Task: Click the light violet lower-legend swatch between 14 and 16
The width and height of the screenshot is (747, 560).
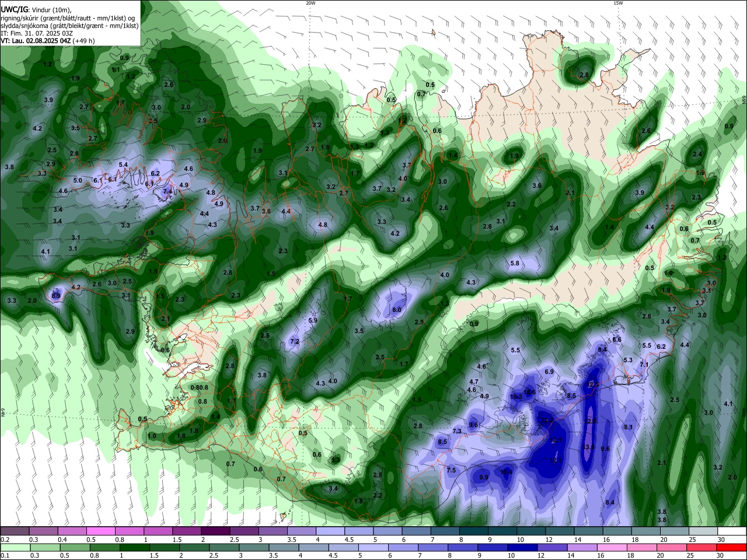Action: (581, 548)
